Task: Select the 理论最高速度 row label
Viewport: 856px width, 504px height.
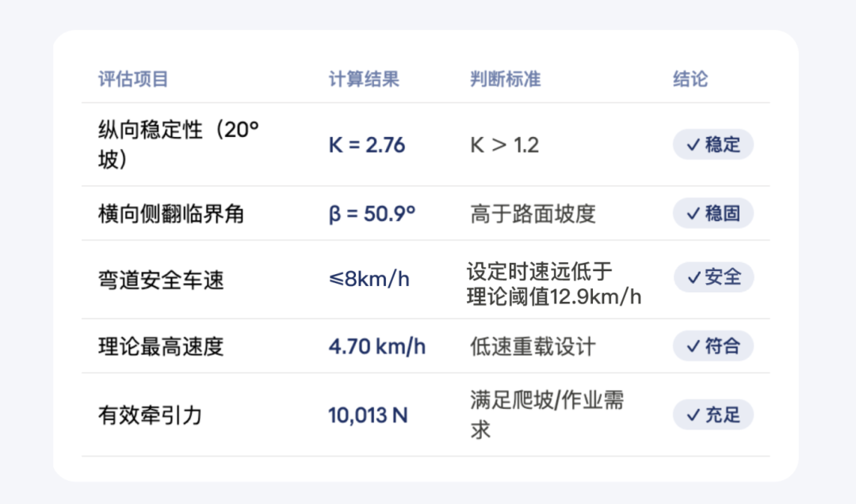Action: point(161,346)
